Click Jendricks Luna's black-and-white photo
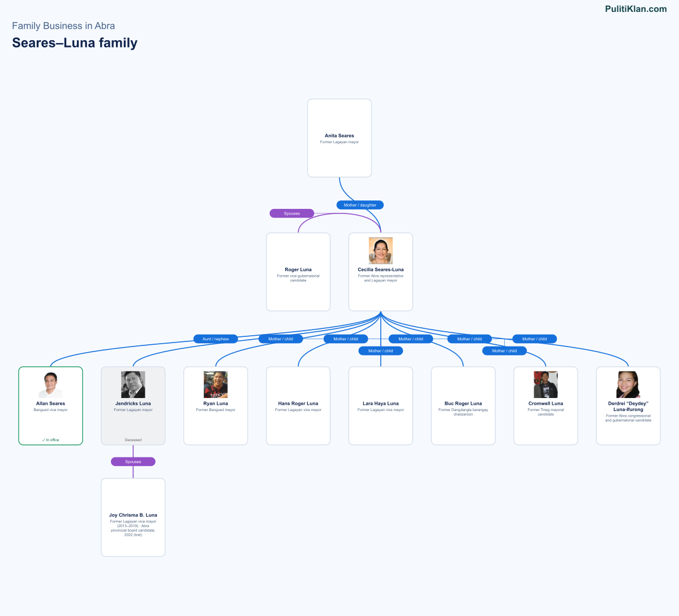The width and height of the screenshot is (679, 616). [133, 385]
